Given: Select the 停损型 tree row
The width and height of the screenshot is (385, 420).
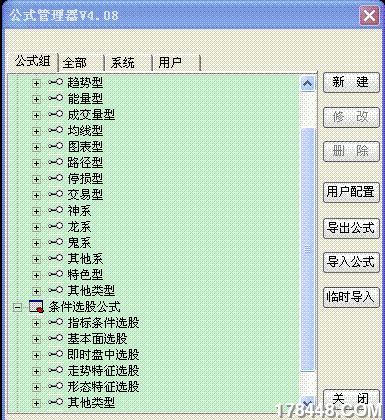Looking at the screenshot, I should [85, 179].
